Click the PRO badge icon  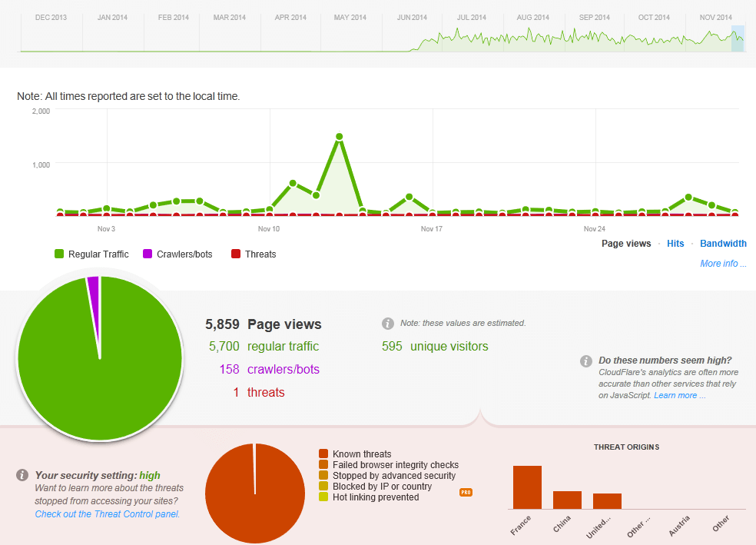click(x=466, y=493)
